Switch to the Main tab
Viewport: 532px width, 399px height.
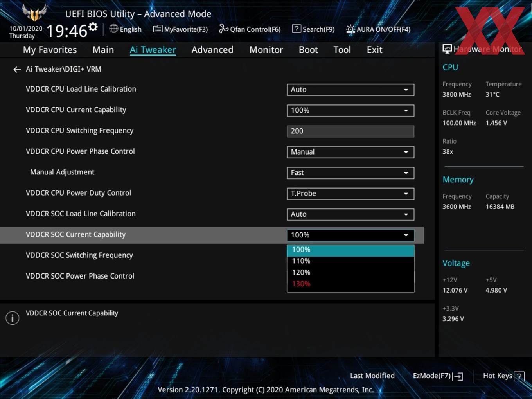(x=103, y=50)
